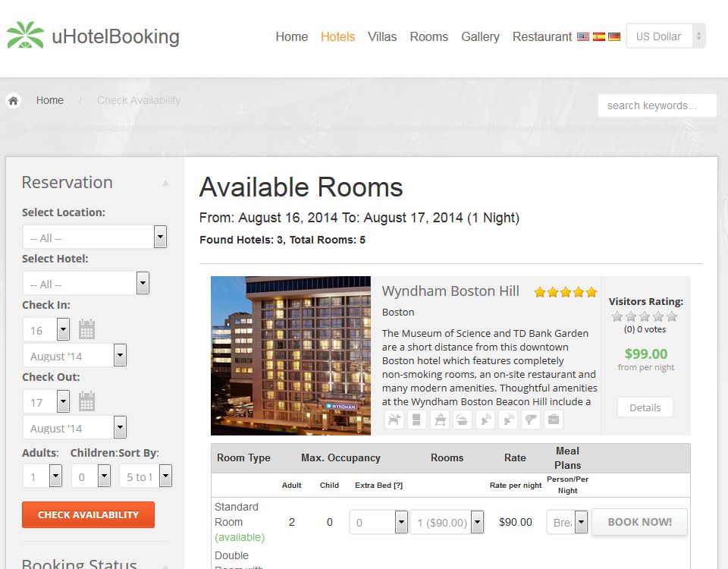The height and width of the screenshot is (569, 728).
Task: Open the Restaurant menu item
Action: coord(541,36)
